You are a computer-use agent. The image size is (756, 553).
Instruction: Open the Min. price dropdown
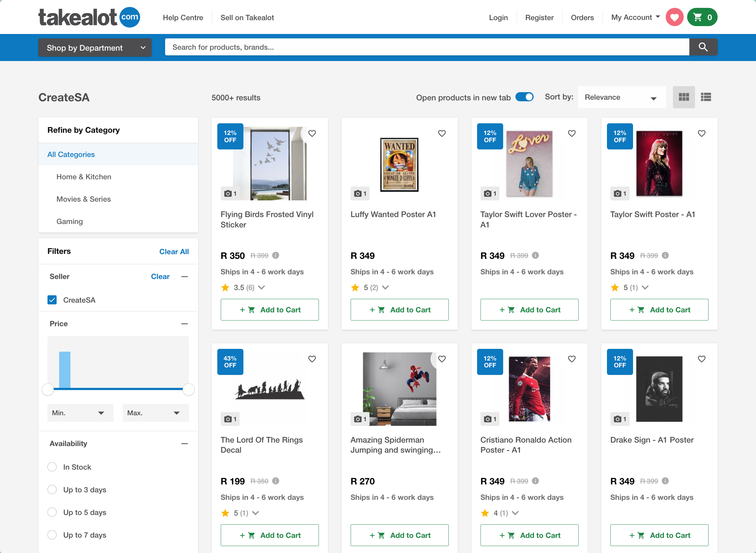point(80,413)
